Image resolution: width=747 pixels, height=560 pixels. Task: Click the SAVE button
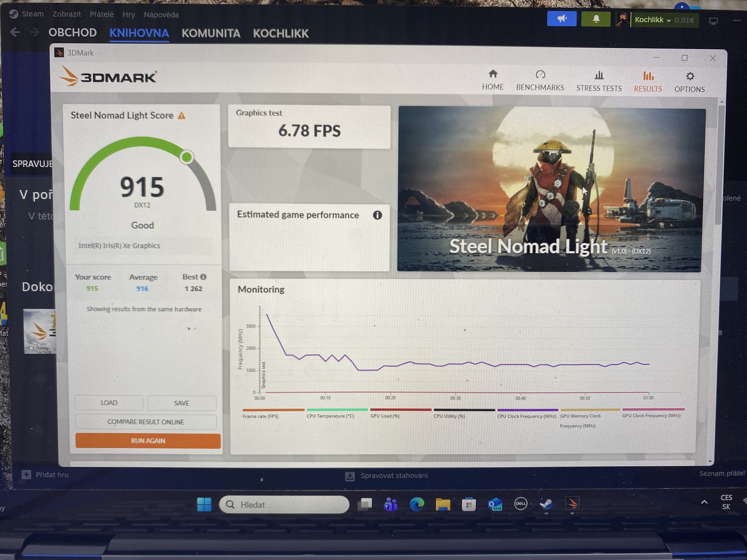point(182,403)
